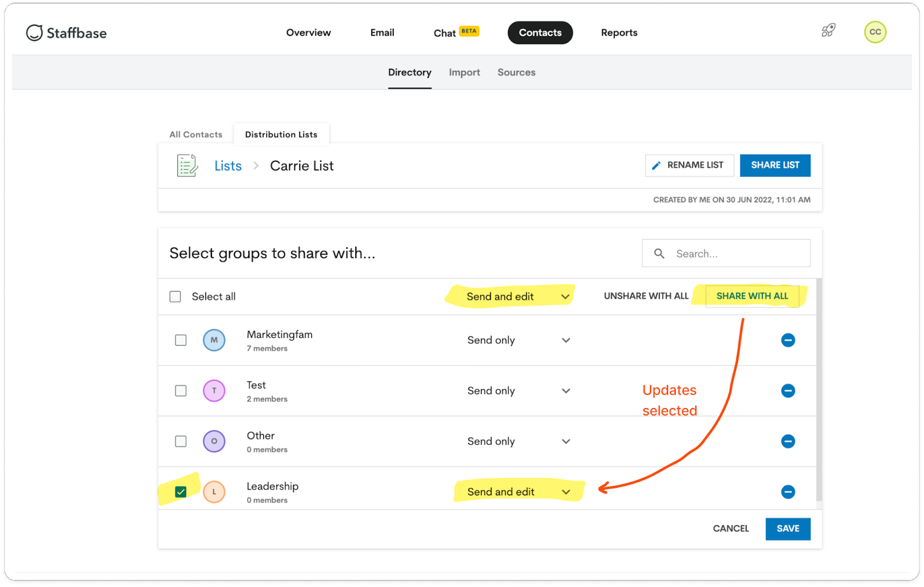Image resolution: width=924 pixels, height=587 pixels.
Task: Click SHARE WITH ALL
Action: coord(752,296)
